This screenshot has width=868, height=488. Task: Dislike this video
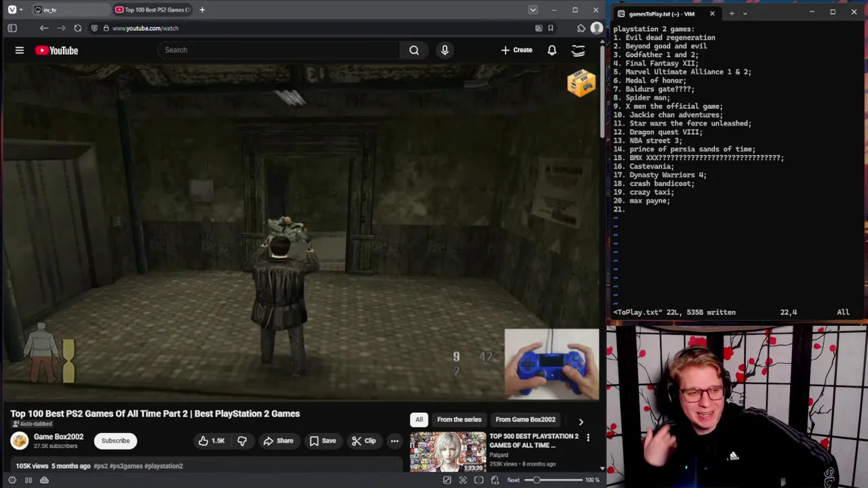pyautogui.click(x=242, y=441)
